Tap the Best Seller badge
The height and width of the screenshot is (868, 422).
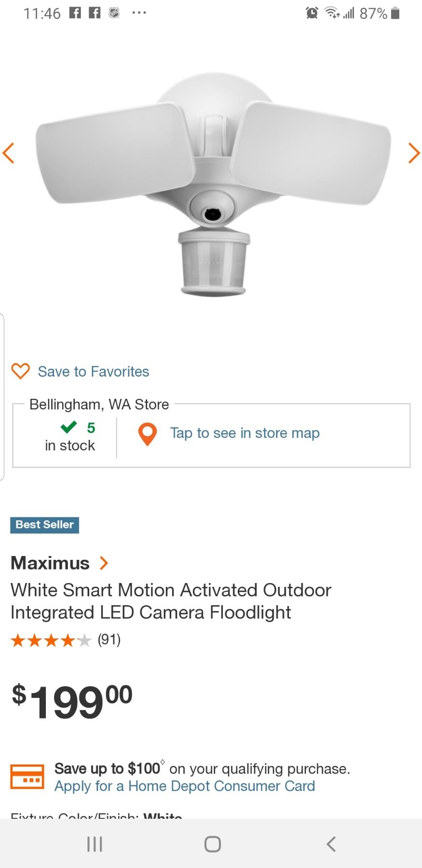click(x=44, y=525)
